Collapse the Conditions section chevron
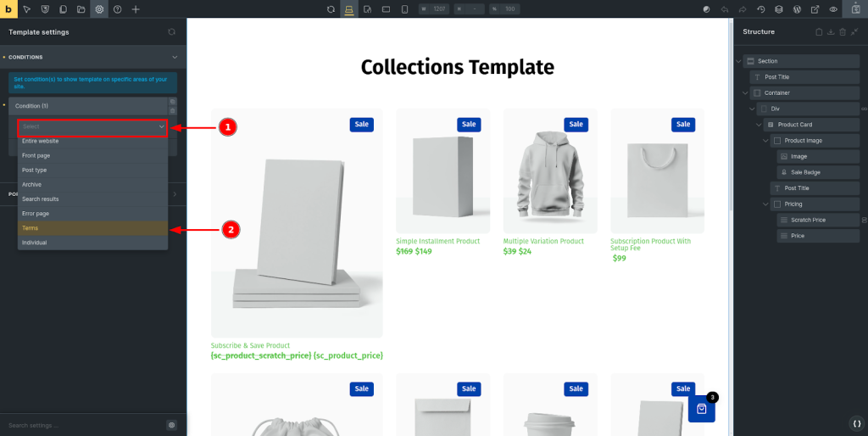The height and width of the screenshot is (436, 868). (174, 58)
